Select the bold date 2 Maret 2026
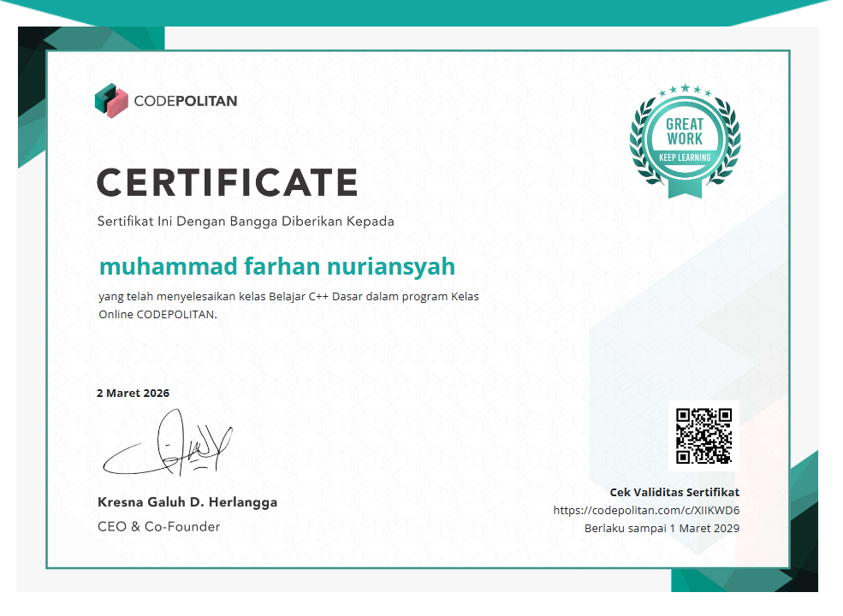This screenshot has height=616, width=843. point(133,393)
